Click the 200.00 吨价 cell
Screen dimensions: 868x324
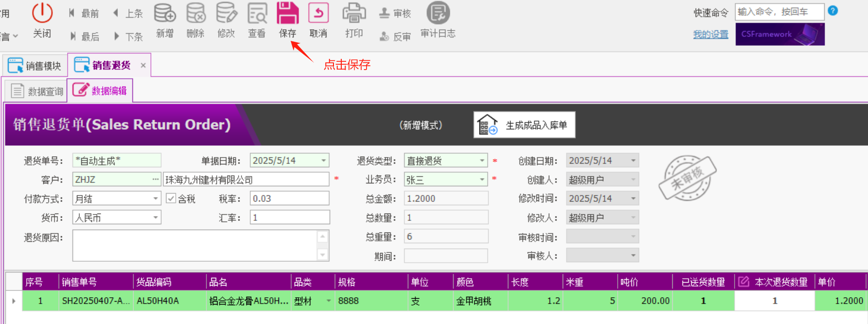[x=645, y=301]
